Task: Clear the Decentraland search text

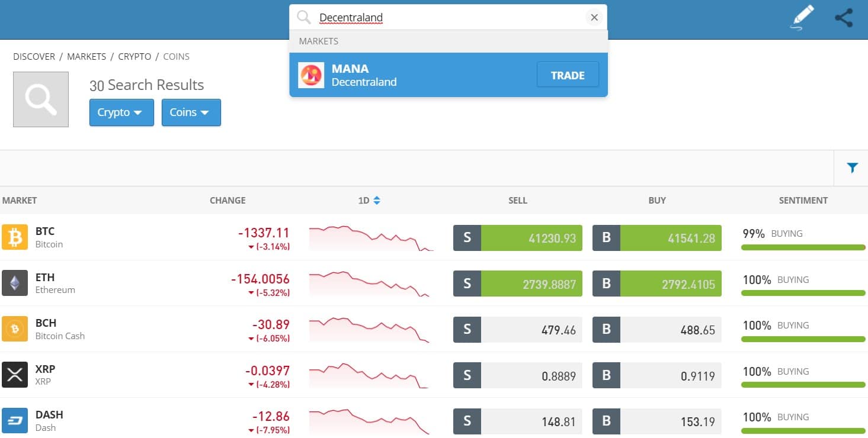Action: [x=594, y=18]
